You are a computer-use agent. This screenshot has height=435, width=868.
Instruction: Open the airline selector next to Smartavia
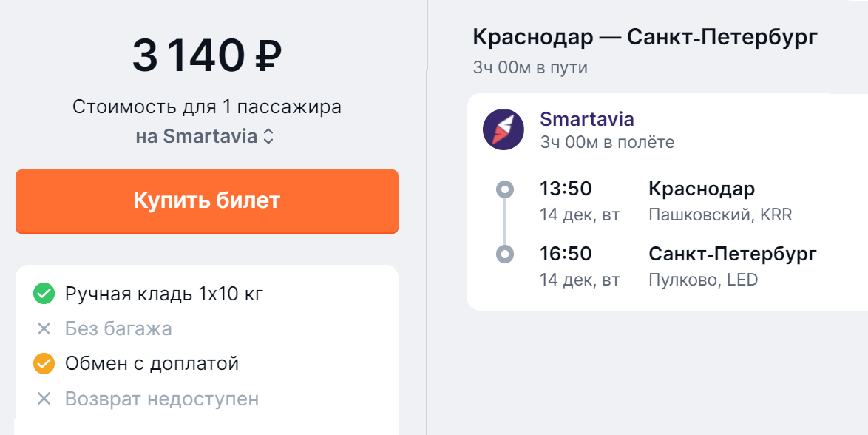pyautogui.click(x=269, y=137)
